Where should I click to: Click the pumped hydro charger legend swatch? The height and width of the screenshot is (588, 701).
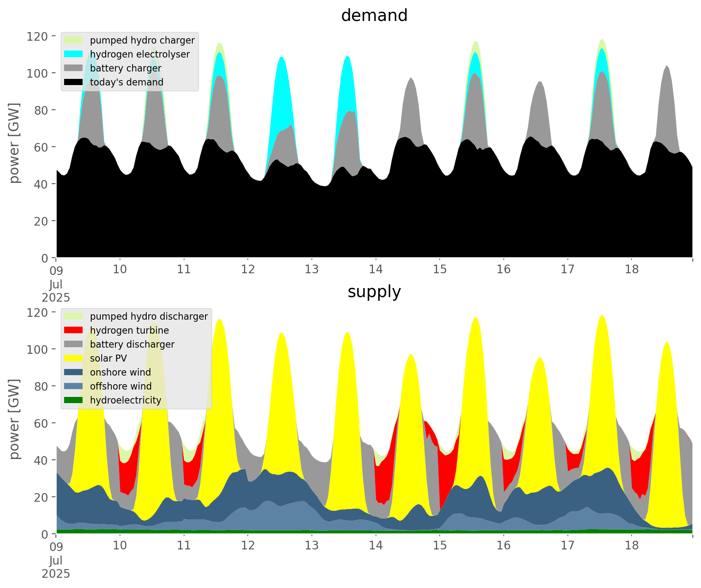pos(73,40)
